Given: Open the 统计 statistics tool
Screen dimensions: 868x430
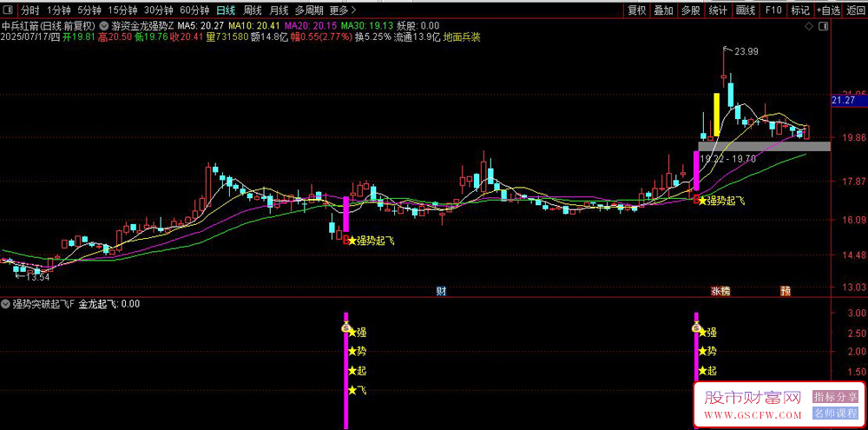Looking at the screenshot, I should 718,10.
